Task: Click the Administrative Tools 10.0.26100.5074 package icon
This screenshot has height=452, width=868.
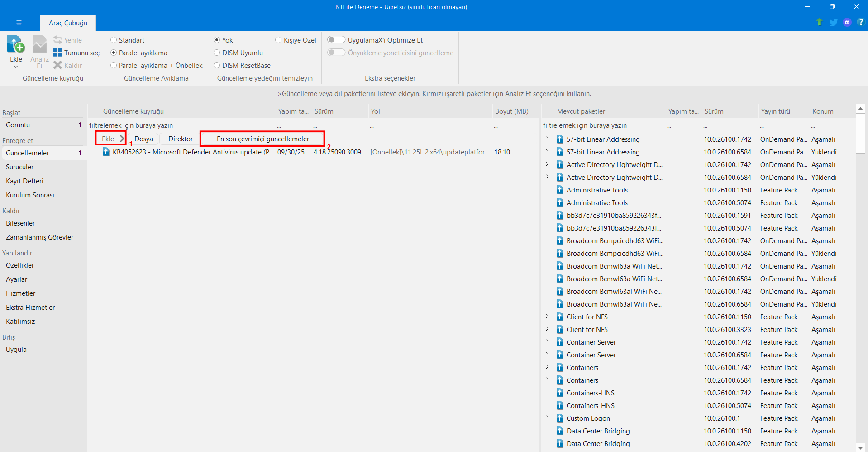Action: pyautogui.click(x=560, y=203)
